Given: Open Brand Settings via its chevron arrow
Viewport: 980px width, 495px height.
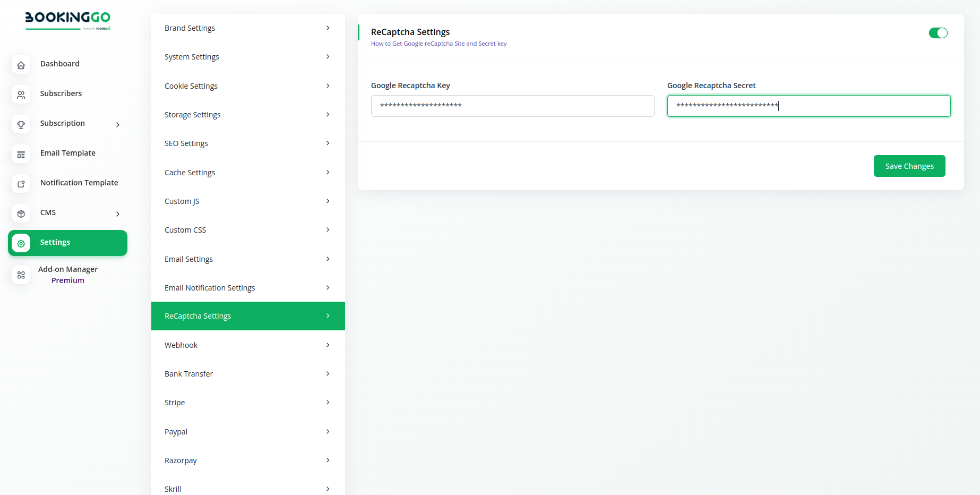Looking at the screenshot, I should coord(328,28).
